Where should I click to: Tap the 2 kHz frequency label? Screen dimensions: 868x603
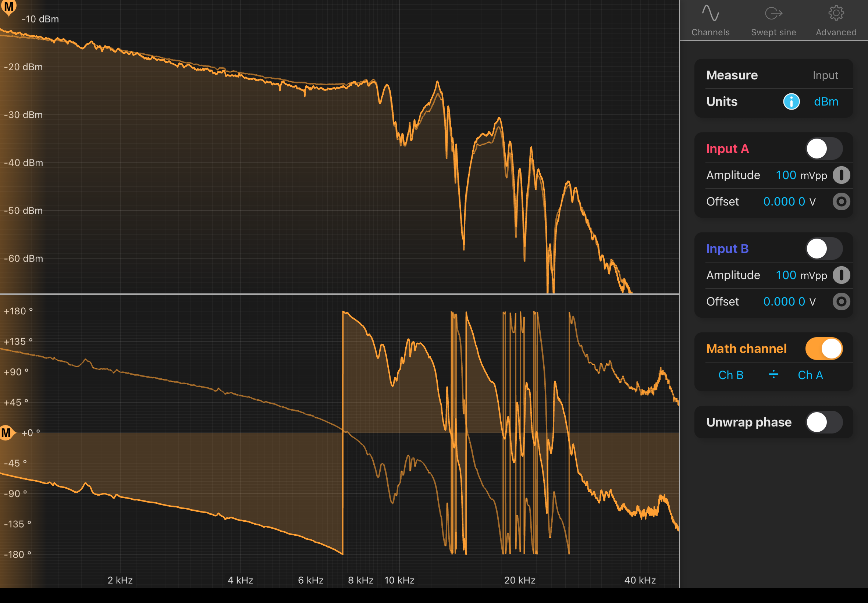(120, 580)
